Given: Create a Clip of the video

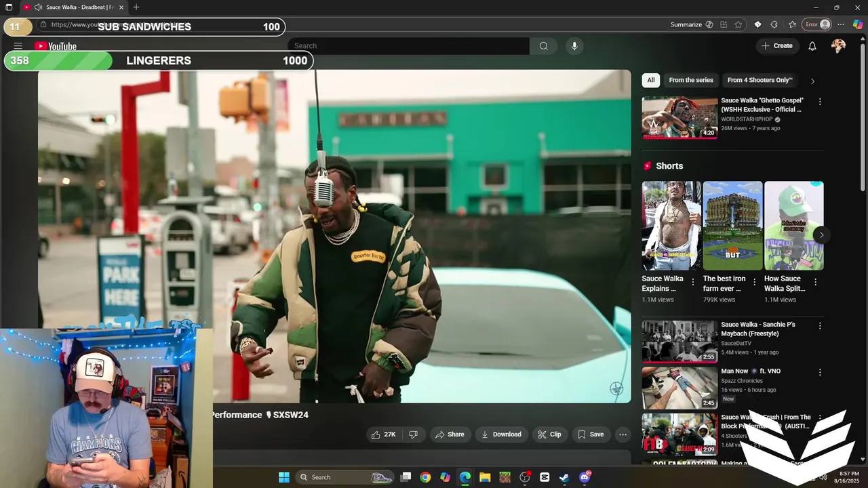Looking at the screenshot, I should pyautogui.click(x=549, y=434).
